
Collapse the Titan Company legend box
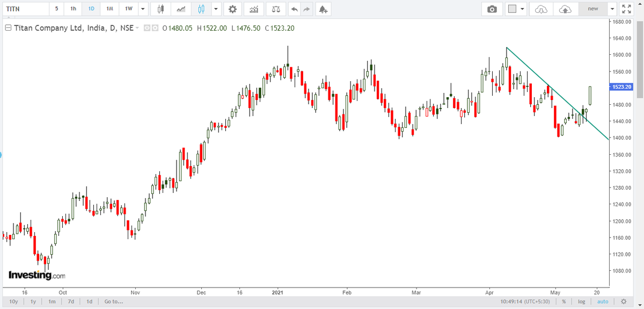coord(8,28)
